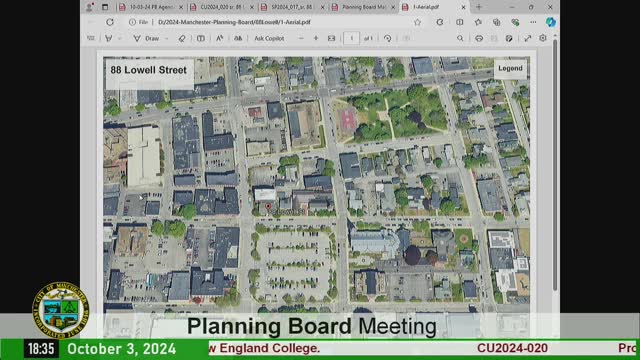Add this page to favorites (star)
This screenshot has height=360, width=640.
click(417, 22)
